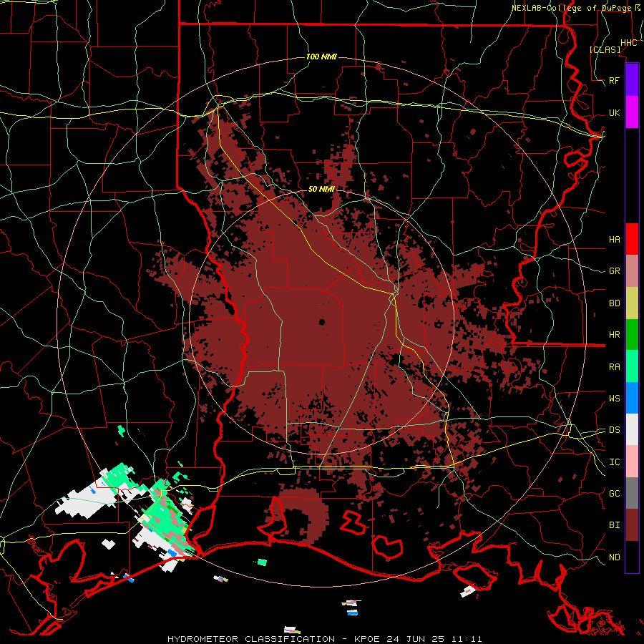
Task: Click the KPOE radar site dot at center
Action: coord(321,322)
